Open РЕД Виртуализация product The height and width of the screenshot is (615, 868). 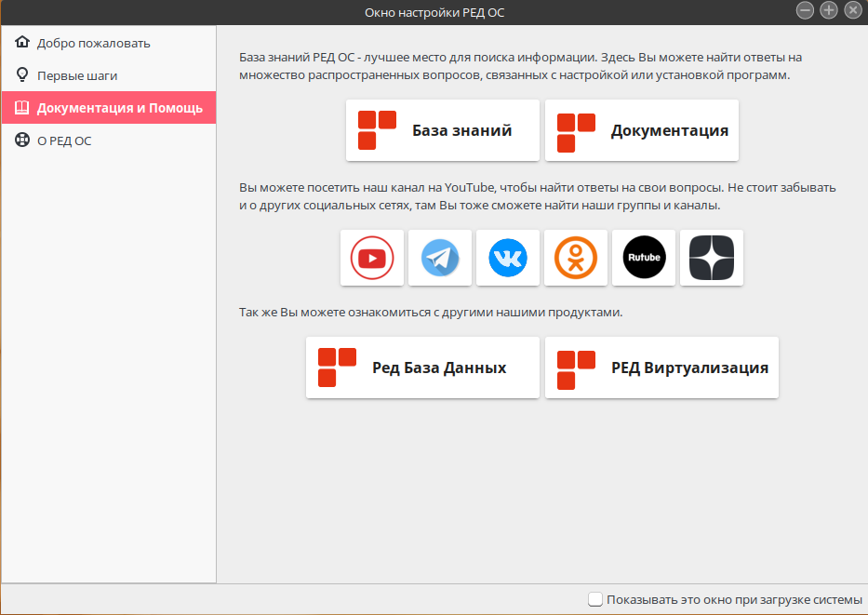coord(661,368)
